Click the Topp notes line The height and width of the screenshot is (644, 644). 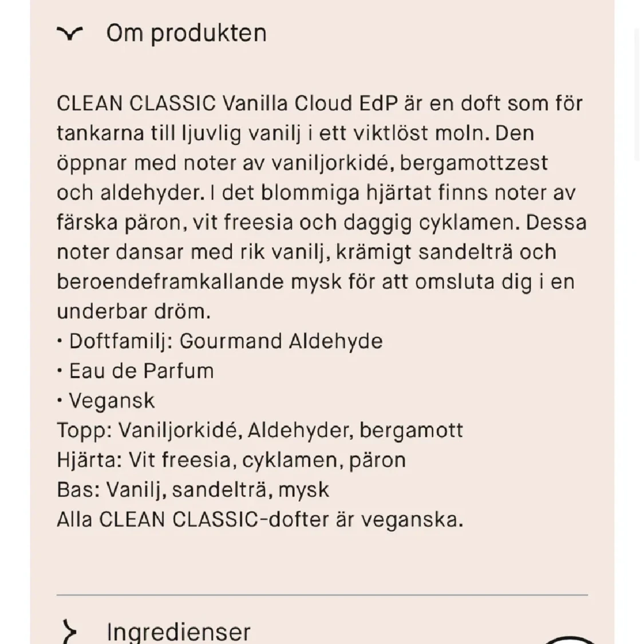coord(260,431)
